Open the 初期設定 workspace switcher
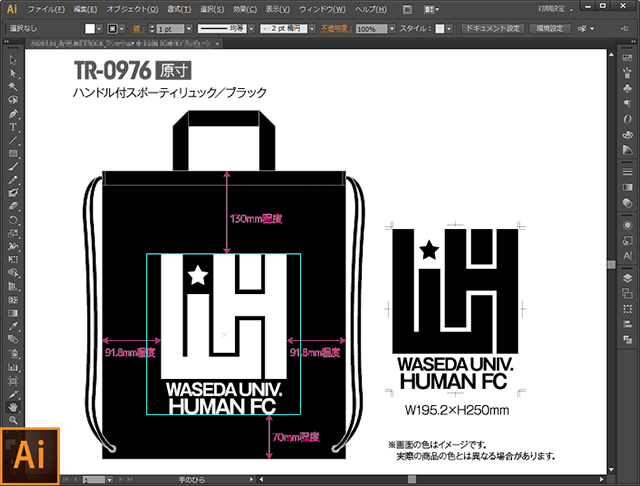 click(555, 9)
